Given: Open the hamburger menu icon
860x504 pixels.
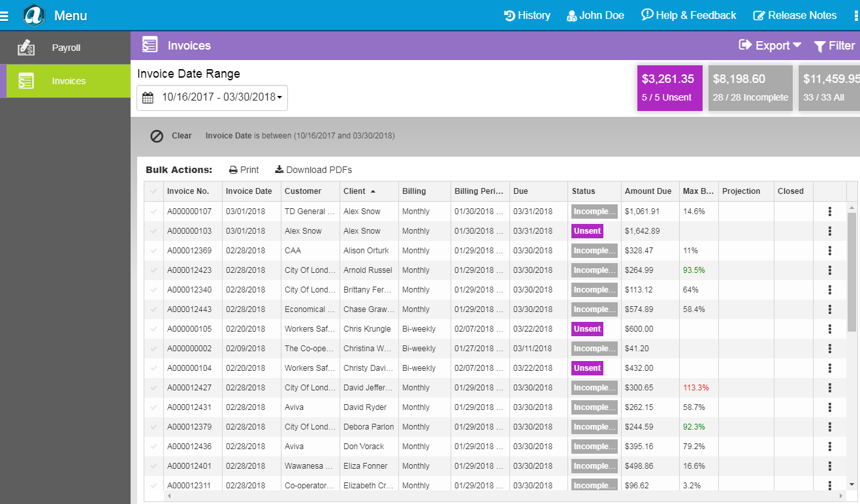Looking at the screenshot, I should [4, 15].
